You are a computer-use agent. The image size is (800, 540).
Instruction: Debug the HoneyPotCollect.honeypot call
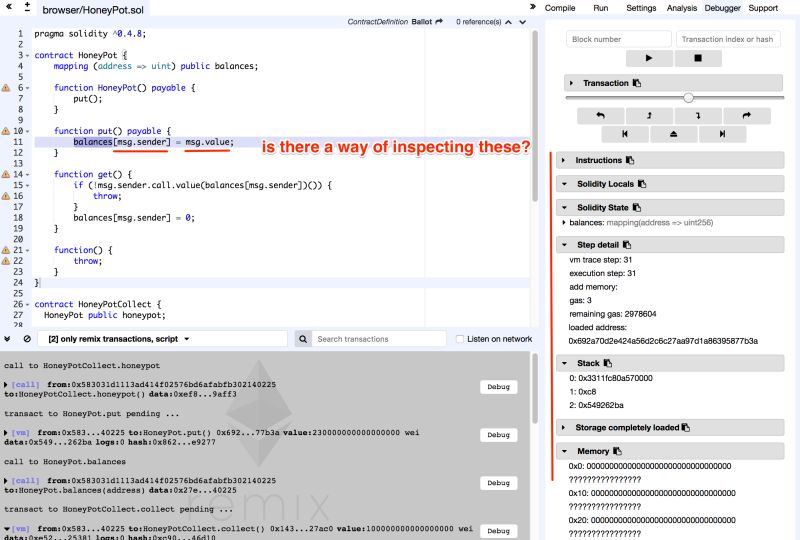tap(498, 387)
